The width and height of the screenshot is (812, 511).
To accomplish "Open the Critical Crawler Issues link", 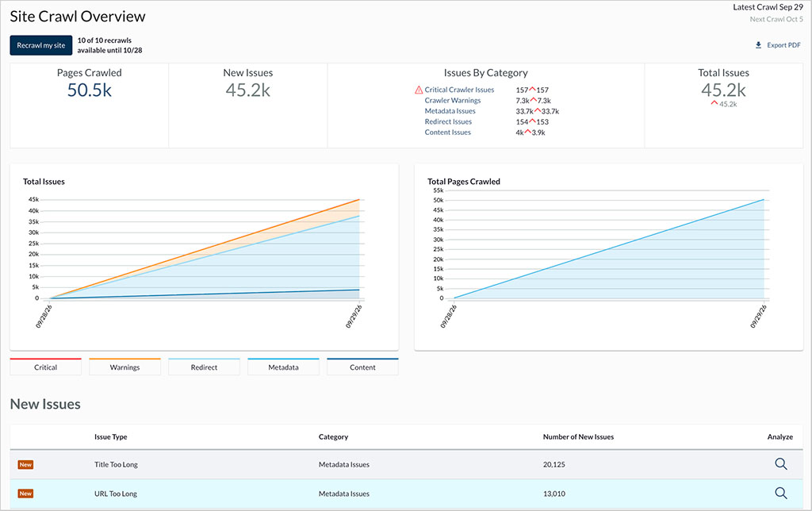I will click(459, 90).
